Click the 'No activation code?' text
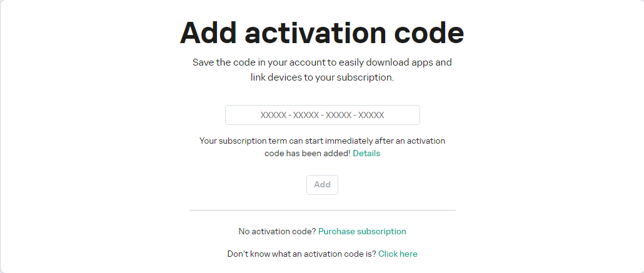644x273 pixels. click(277, 231)
